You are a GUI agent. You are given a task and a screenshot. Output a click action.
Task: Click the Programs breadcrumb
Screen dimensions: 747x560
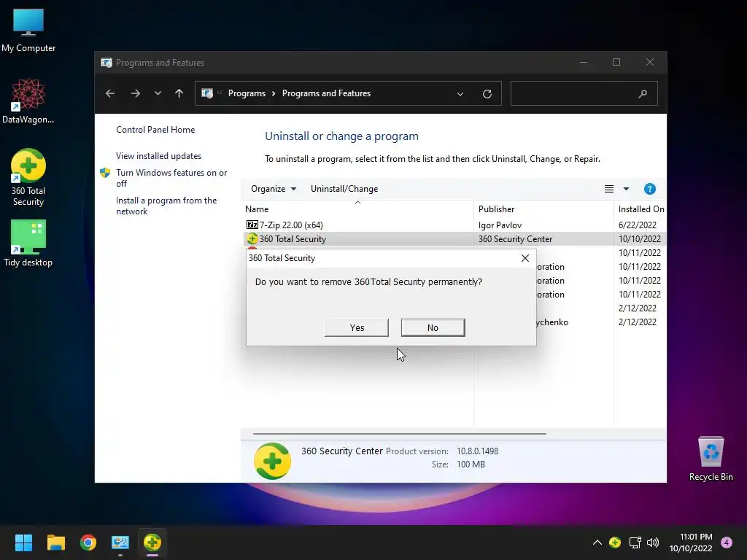(x=247, y=93)
